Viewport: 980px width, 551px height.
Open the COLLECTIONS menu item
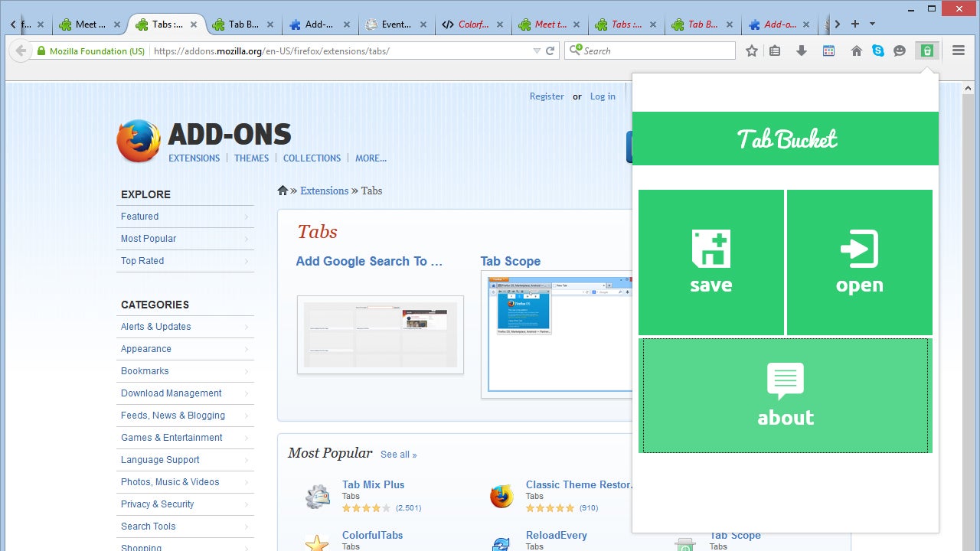click(x=312, y=158)
